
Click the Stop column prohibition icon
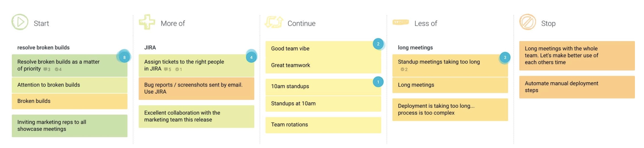pyautogui.click(x=528, y=22)
